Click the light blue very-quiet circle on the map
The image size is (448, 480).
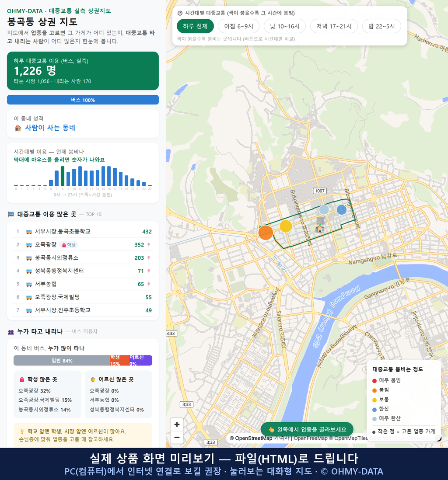tap(324, 210)
